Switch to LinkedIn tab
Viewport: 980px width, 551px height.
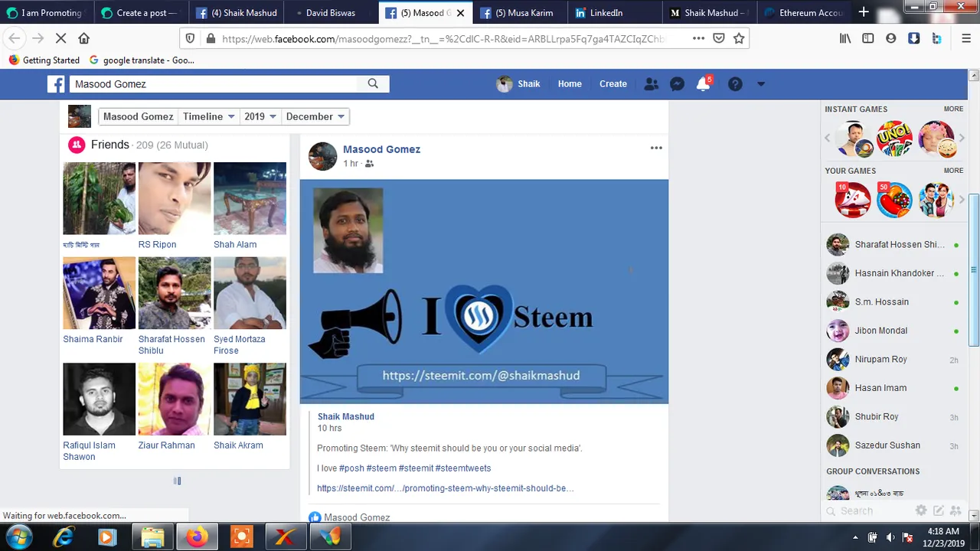tap(614, 12)
